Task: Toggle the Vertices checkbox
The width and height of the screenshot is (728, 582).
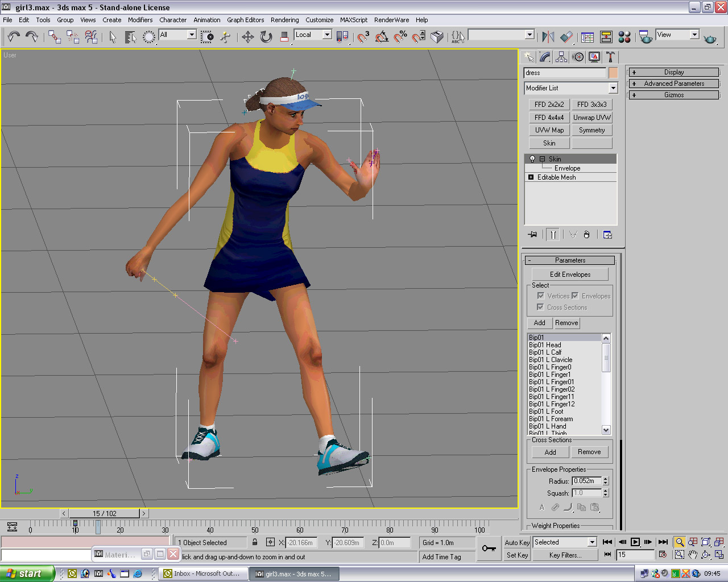Action: click(540, 296)
